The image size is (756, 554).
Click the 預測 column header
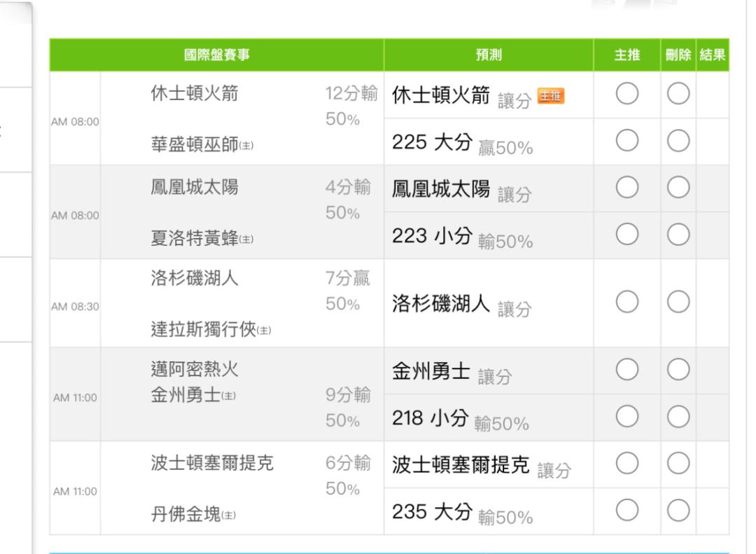pos(489,55)
